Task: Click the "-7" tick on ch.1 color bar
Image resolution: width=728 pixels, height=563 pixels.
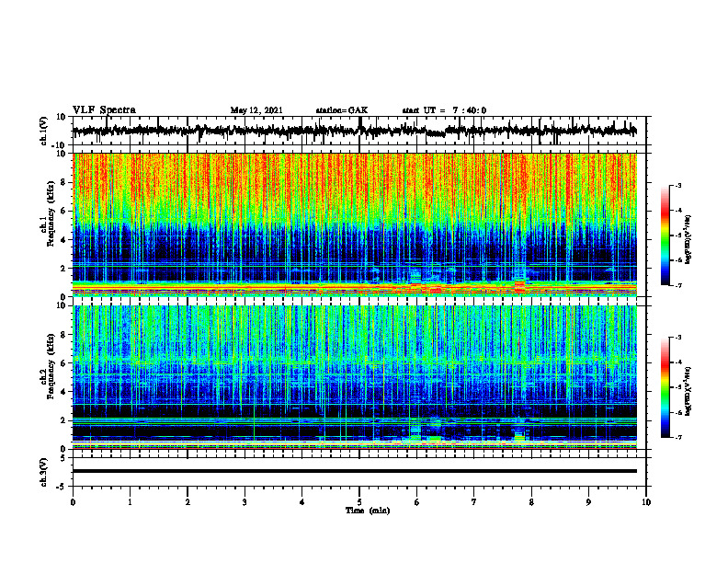Action: pyautogui.click(x=678, y=285)
